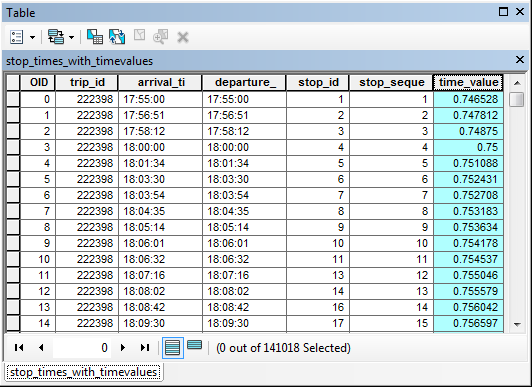Maximize the Table window
The height and width of the screenshot is (387, 532).
point(504,12)
